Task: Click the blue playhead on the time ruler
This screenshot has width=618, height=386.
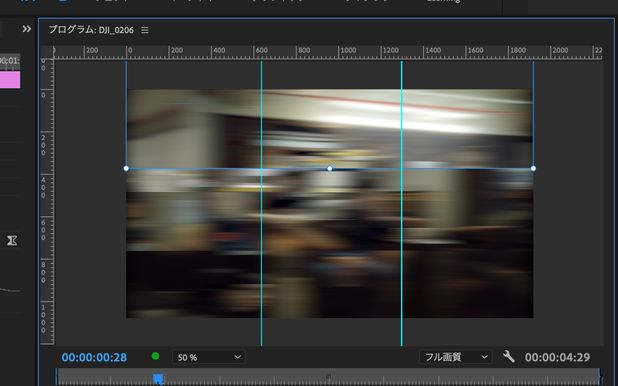Action: [158, 379]
